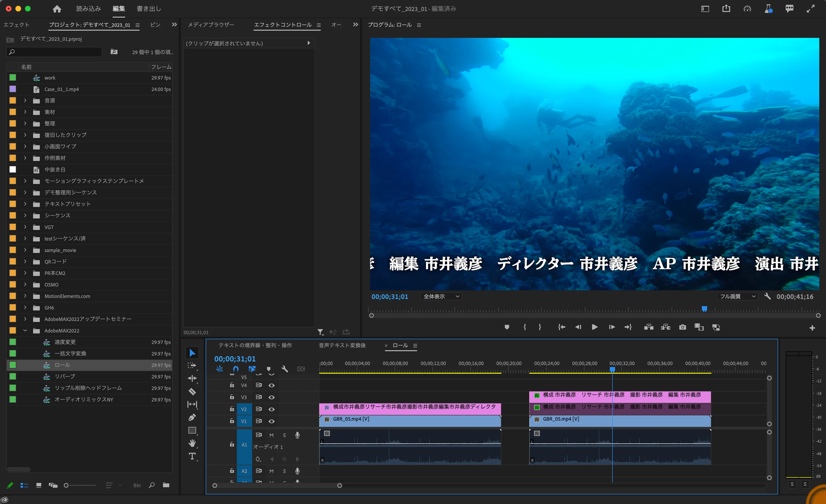Toggle V2 track output eye icon
Viewport: 826px width, 504px height.
click(272, 409)
